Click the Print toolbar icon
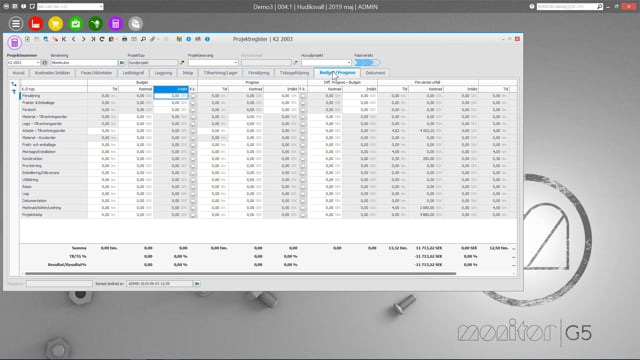The image size is (640, 360). (x=124, y=39)
